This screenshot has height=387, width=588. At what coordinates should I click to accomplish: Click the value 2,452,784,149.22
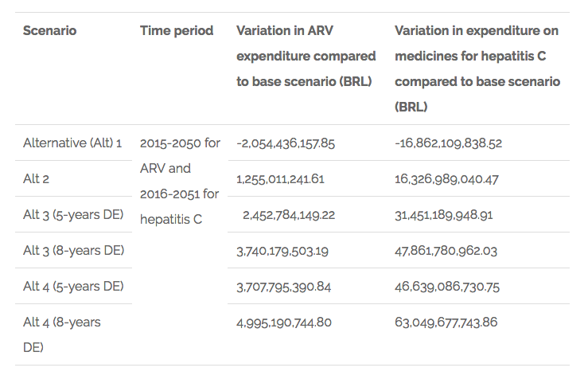pyautogui.click(x=289, y=215)
